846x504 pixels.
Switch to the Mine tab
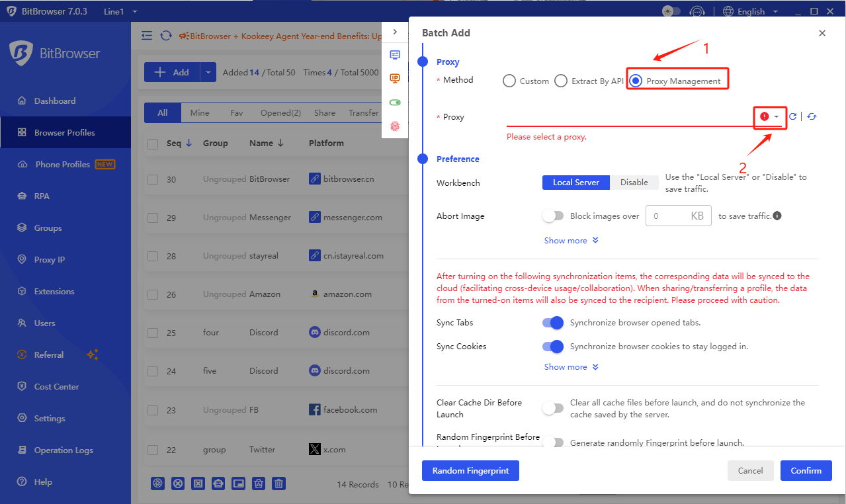[x=200, y=113]
